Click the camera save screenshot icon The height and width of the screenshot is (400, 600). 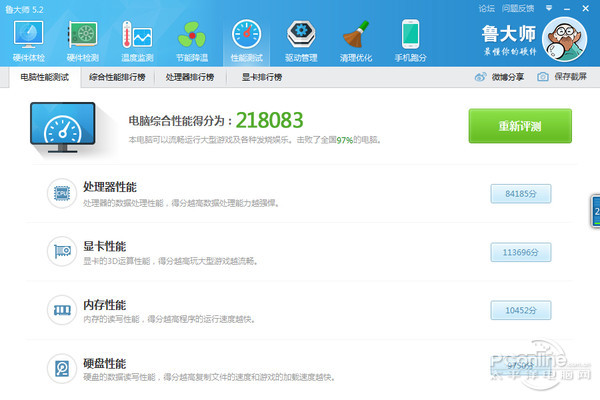coord(543,77)
